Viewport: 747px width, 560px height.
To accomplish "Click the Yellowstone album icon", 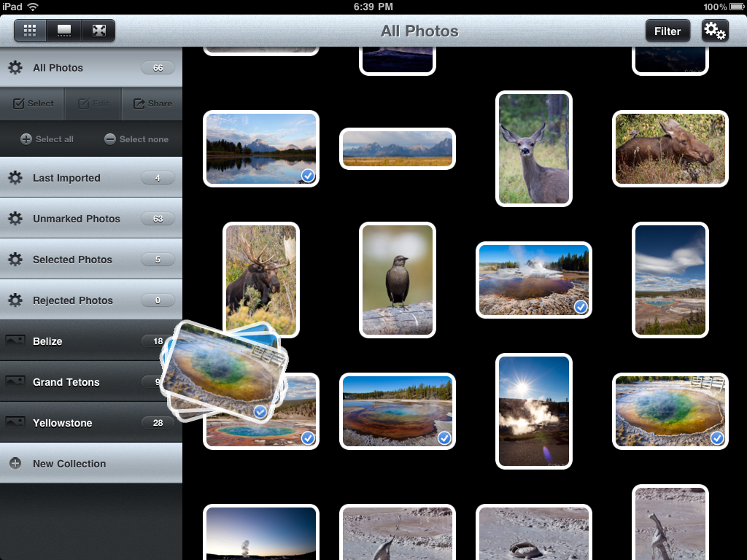I will (15, 423).
